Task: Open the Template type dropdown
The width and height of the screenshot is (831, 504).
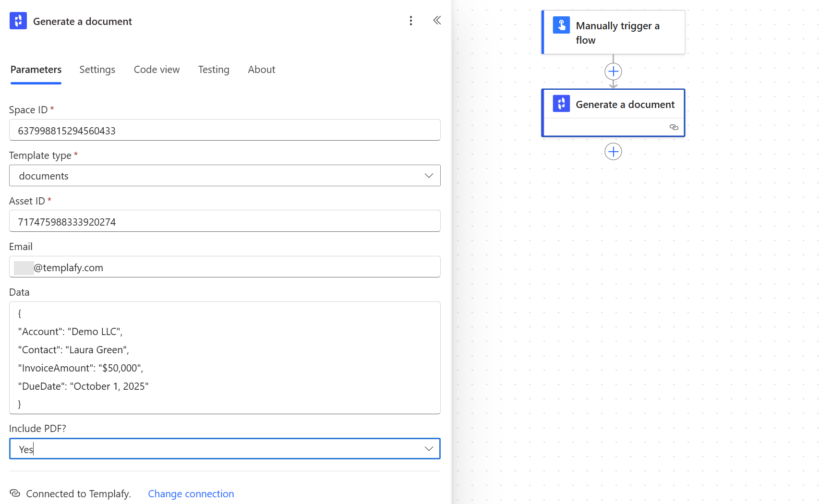Action: click(x=428, y=175)
